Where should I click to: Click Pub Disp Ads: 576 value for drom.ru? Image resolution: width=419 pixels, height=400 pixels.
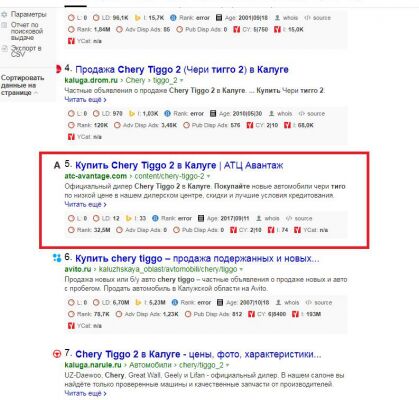[235, 126]
